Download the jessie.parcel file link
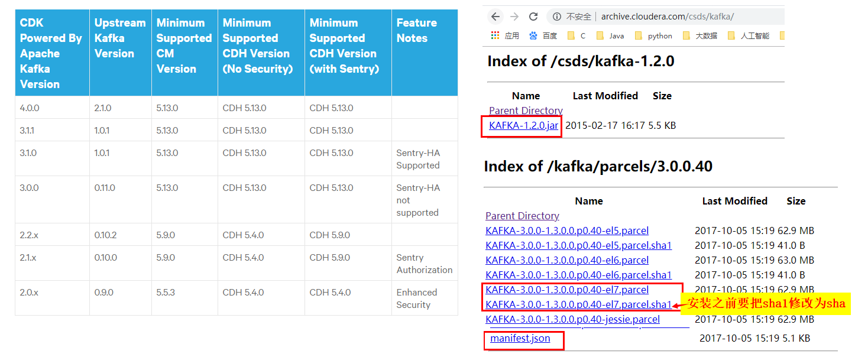This screenshot has width=868, height=357. (x=572, y=319)
